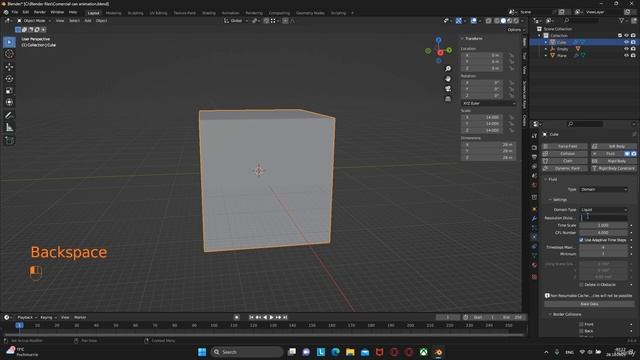Screen dimensions: 640x360
Task: Open the File menu
Action: pyautogui.click(x=15, y=12)
